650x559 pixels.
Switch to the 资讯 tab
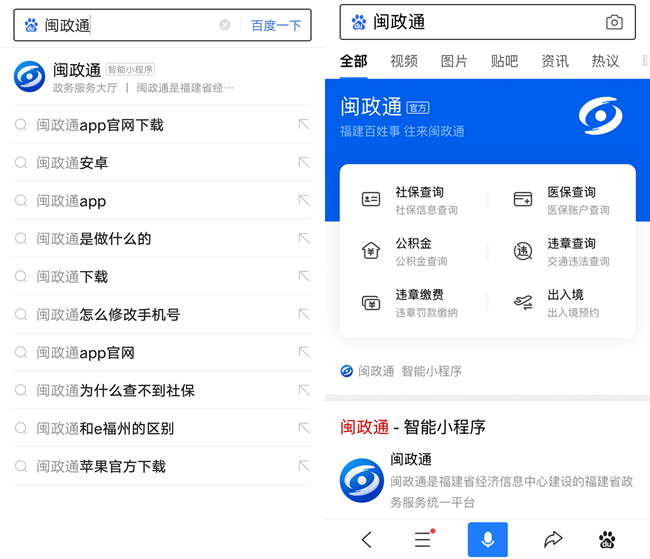(555, 61)
